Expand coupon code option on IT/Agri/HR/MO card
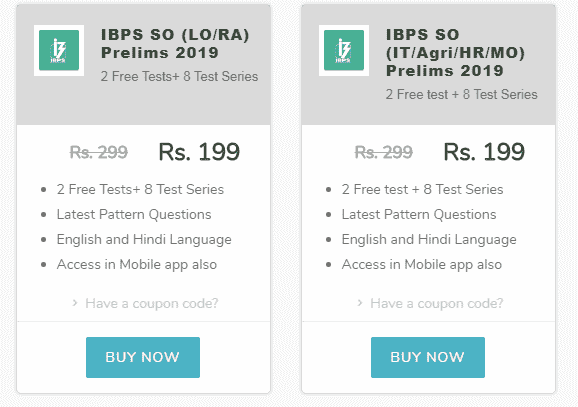This screenshot has height=407, width=578. (436, 303)
